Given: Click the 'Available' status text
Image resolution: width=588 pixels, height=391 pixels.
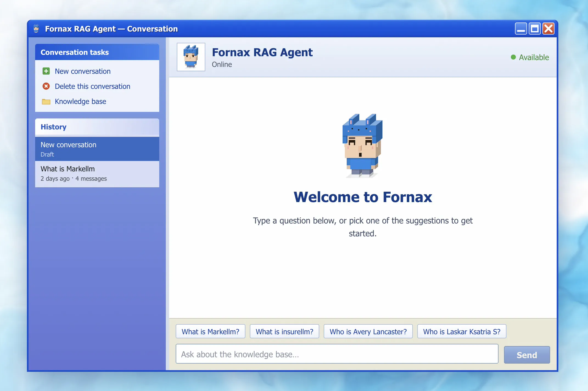Looking at the screenshot, I should coord(534,57).
